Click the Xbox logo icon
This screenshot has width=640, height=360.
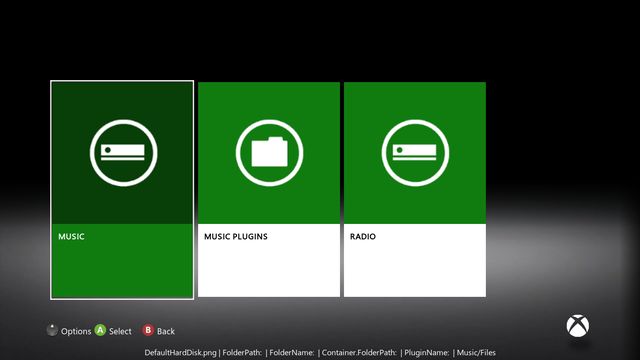[578, 326]
